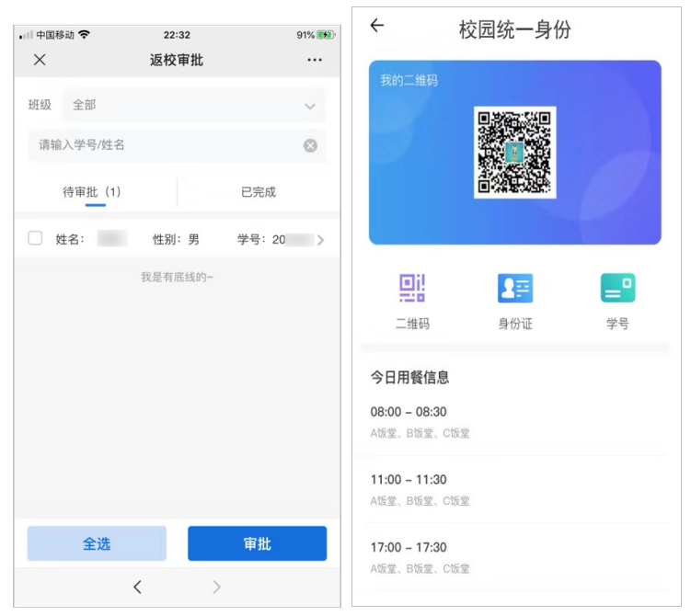Tap the 我的二维码 label on card
The height and width of the screenshot is (616, 691).
[x=409, y=80]
